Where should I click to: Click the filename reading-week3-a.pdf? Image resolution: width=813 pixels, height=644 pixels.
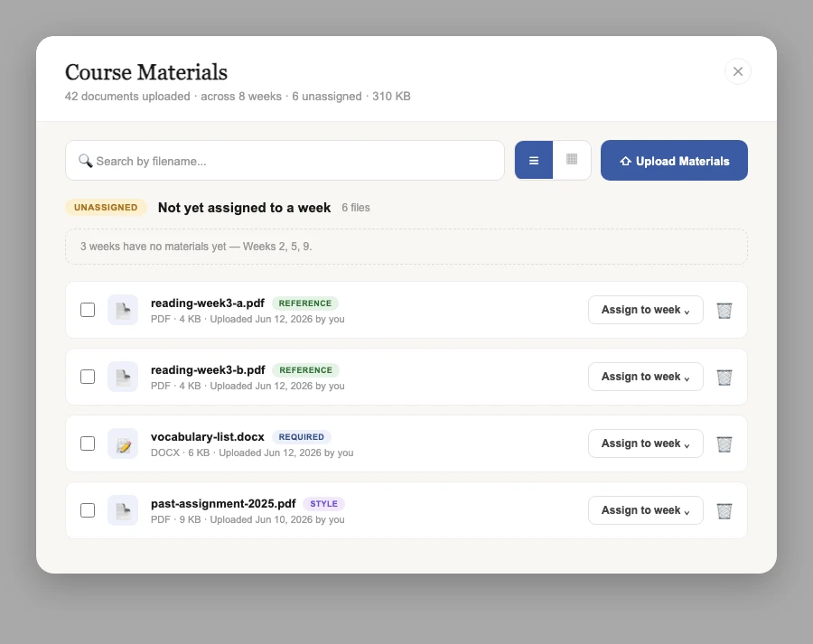[x=208, y=303]
